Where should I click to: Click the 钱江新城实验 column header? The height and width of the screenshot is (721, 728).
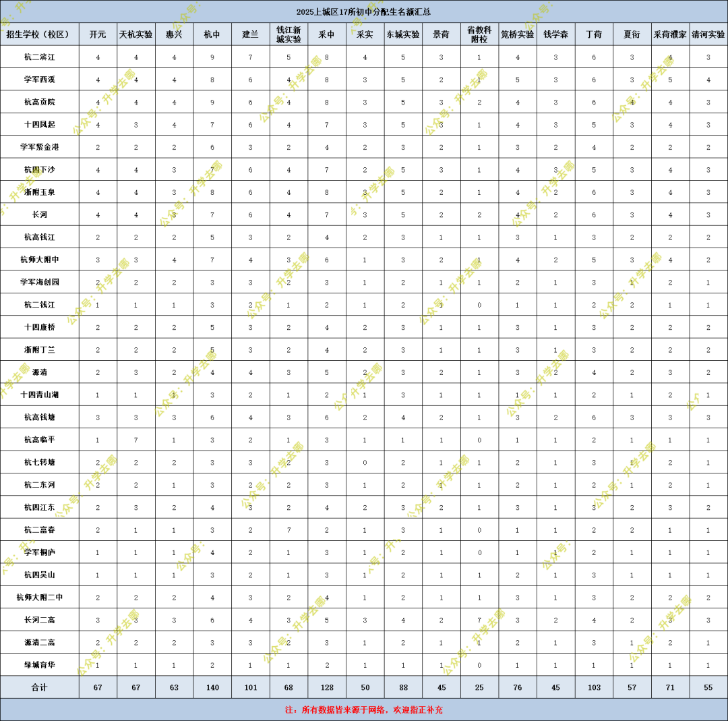tap(289, 34)
